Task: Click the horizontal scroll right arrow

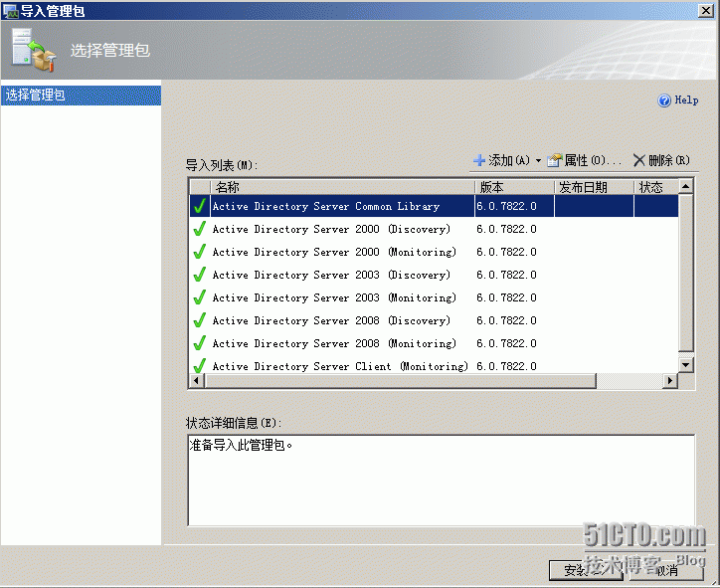Action: [x=670, y=380]
